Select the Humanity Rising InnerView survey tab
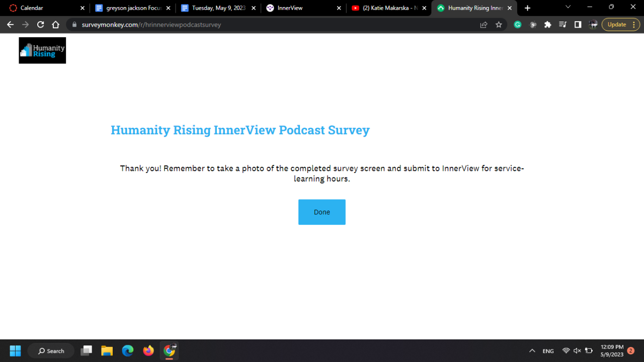This screenshot has width=644, height=362. coord(474,8)
